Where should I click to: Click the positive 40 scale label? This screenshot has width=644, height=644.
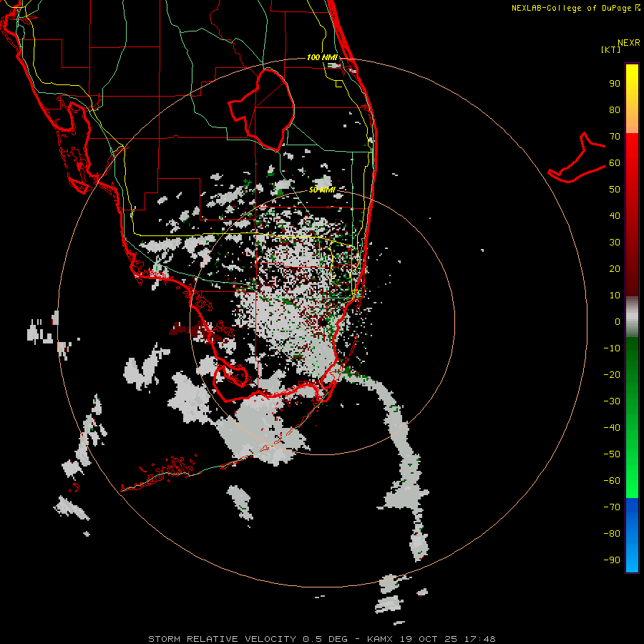pyautogui.click(x=615, y=215)
